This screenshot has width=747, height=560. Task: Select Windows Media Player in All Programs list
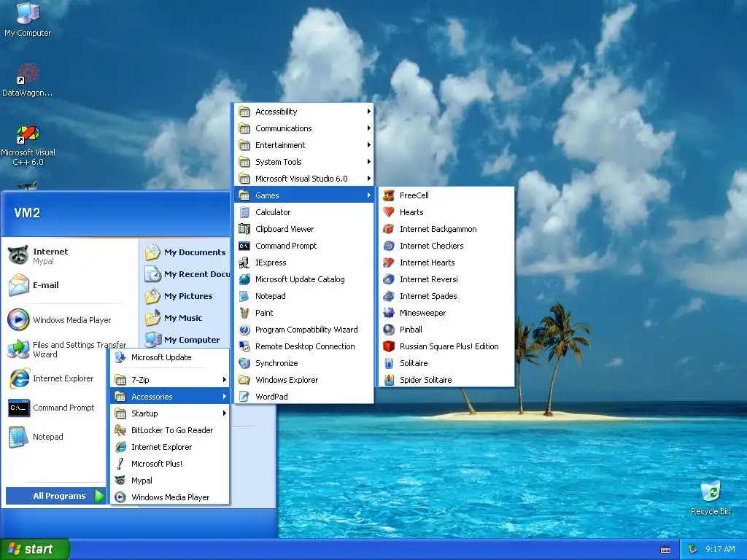[x=169, y=497]
